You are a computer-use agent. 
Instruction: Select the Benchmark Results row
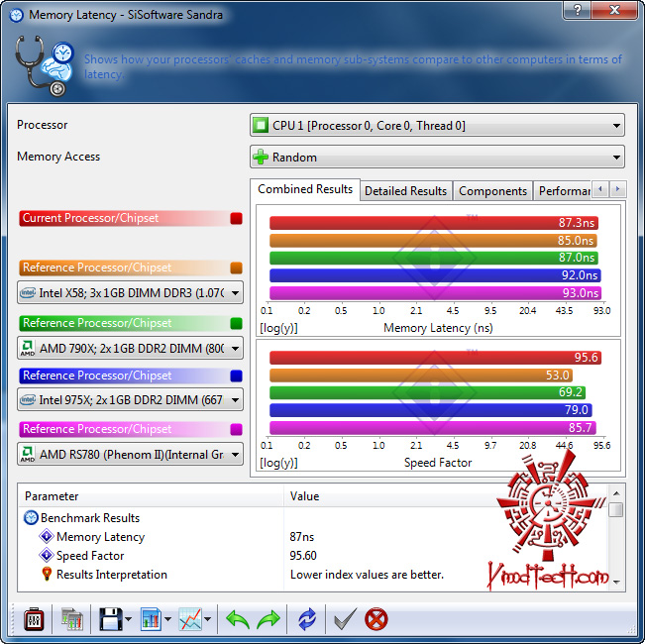[313, 518]
